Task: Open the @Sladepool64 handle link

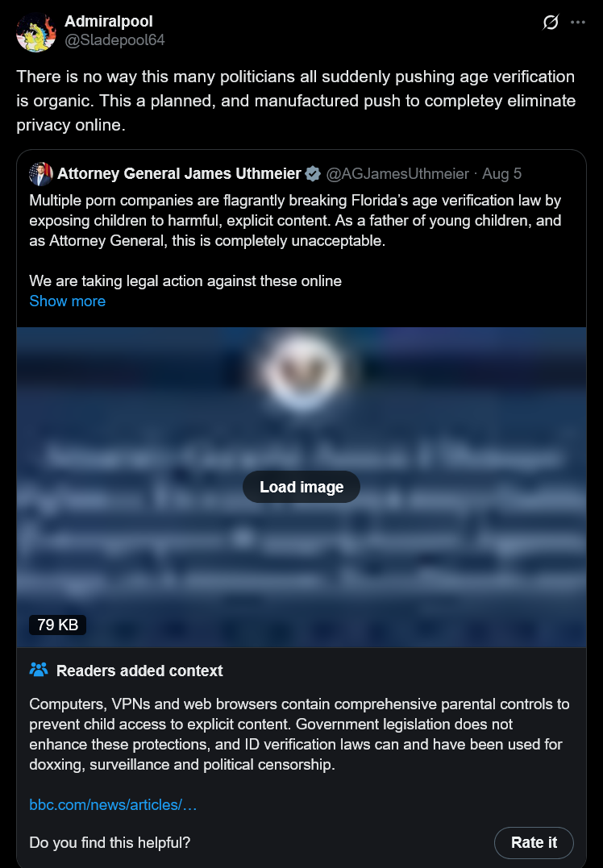Action: coord(114,39)
